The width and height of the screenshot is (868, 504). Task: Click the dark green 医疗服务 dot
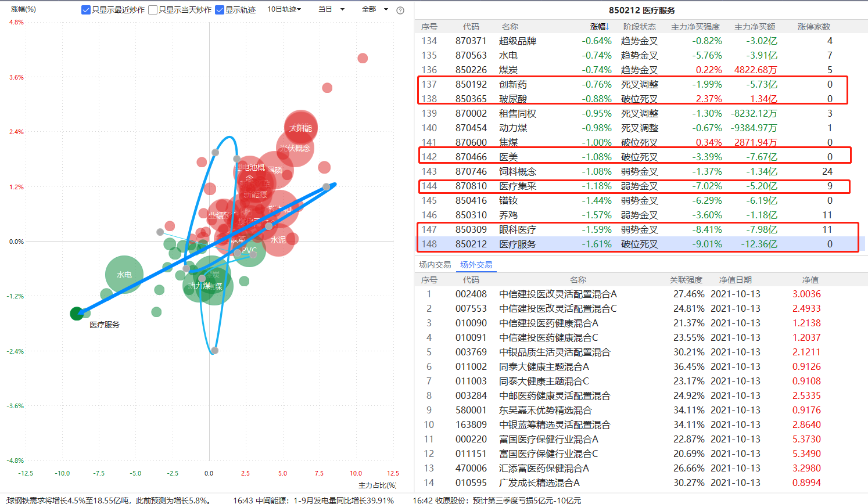[77, 314]
